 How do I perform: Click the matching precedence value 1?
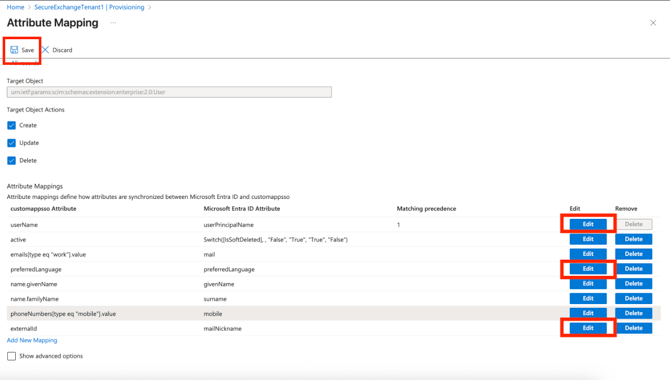point(398,225)
